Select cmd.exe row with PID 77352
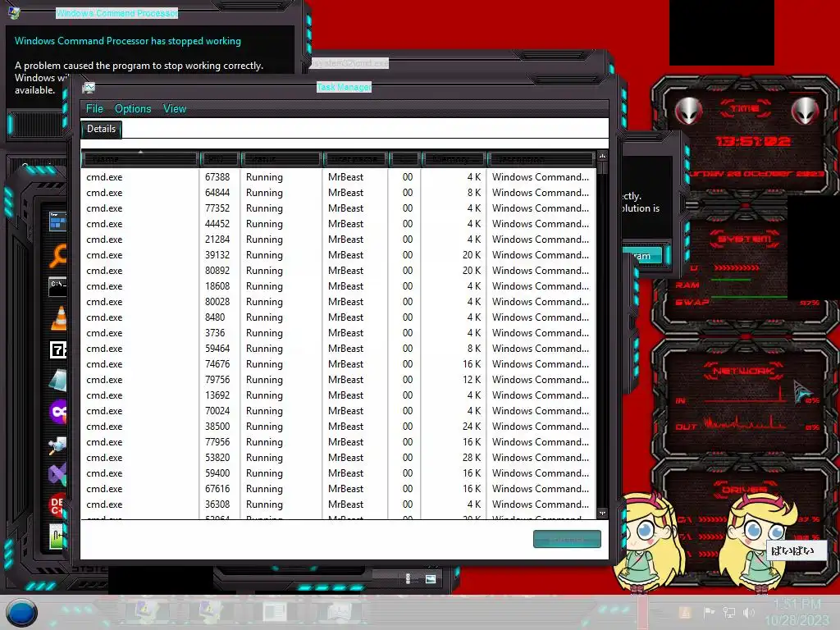 (339, 208)
